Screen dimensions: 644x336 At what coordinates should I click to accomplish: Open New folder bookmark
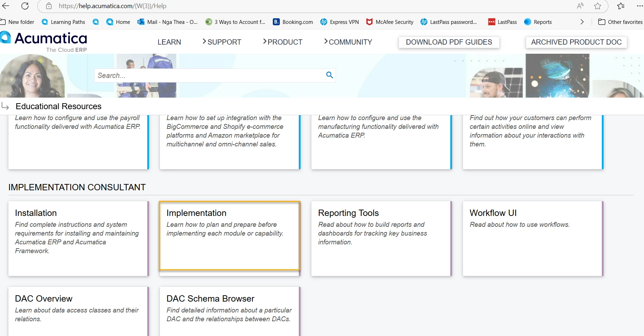point(17,22)
